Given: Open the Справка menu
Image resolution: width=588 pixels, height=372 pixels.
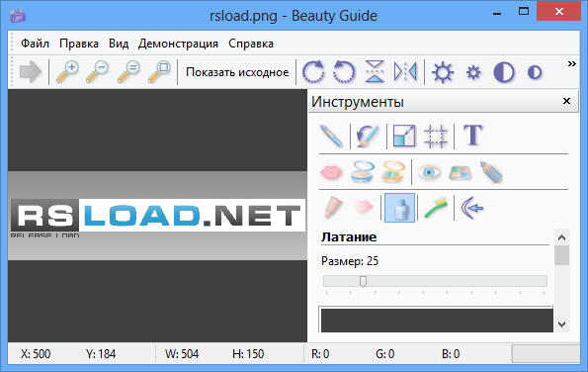Looking at the screenshot, I should [251, 44].
